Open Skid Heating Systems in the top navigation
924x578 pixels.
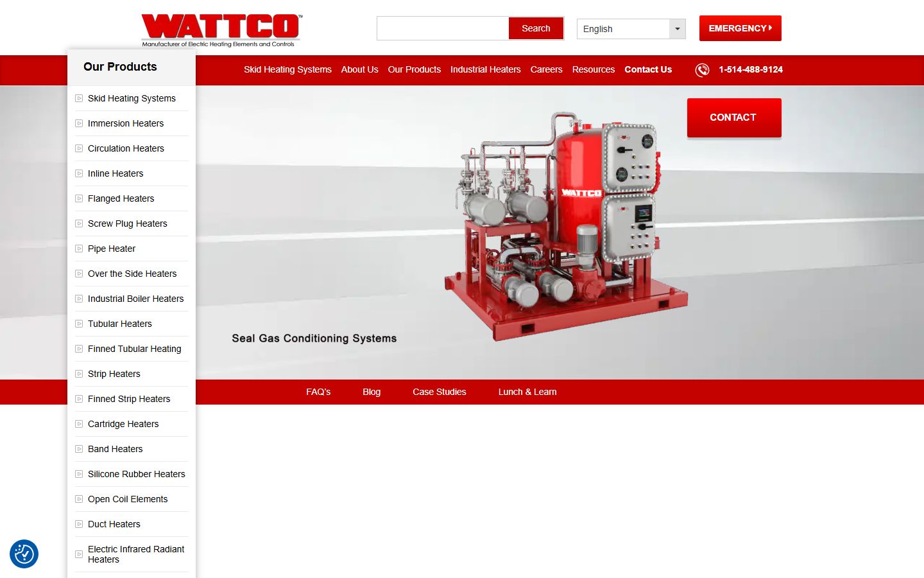click(287, 69)
